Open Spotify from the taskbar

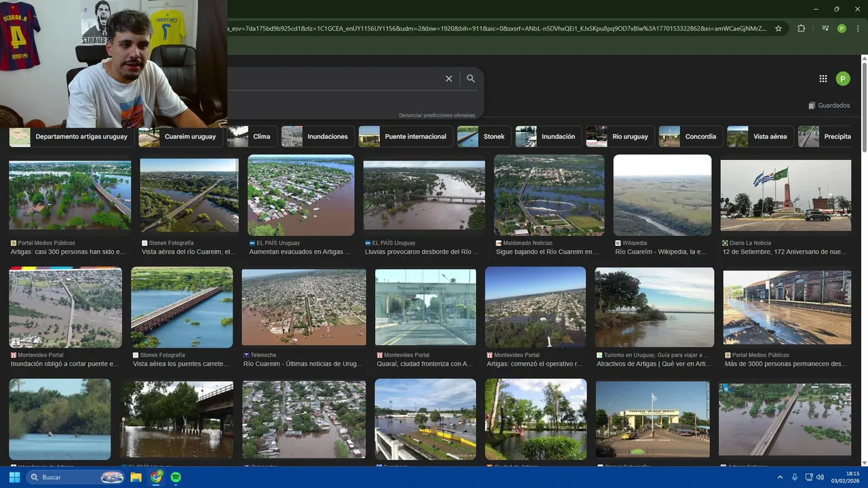[176, 477]
